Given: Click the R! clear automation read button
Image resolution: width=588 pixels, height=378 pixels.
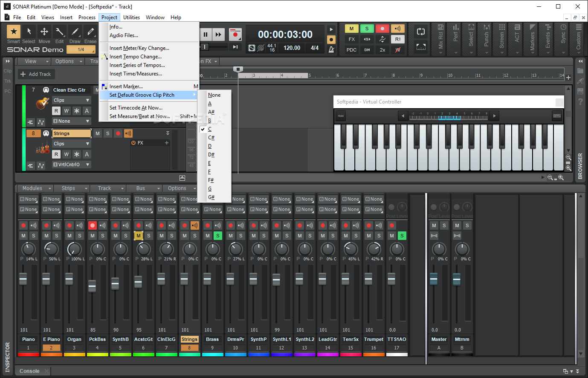Looking at the screenshot, I should pos(398,39).
